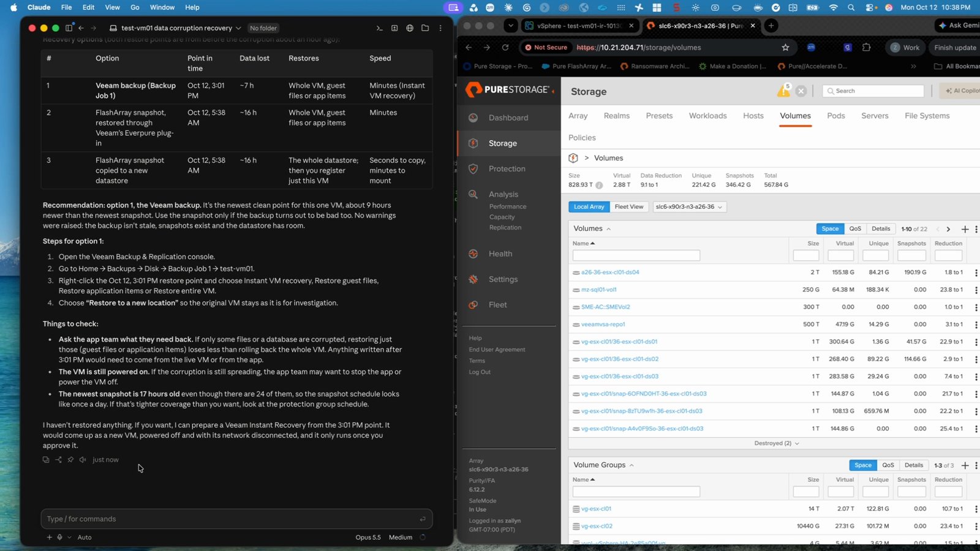
Task: Open the Opus 5.5 model selector
Action: tap(368, 538)
